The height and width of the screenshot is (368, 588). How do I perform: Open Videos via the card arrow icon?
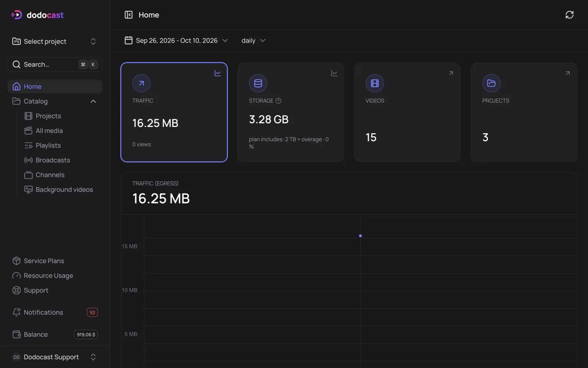451,73
